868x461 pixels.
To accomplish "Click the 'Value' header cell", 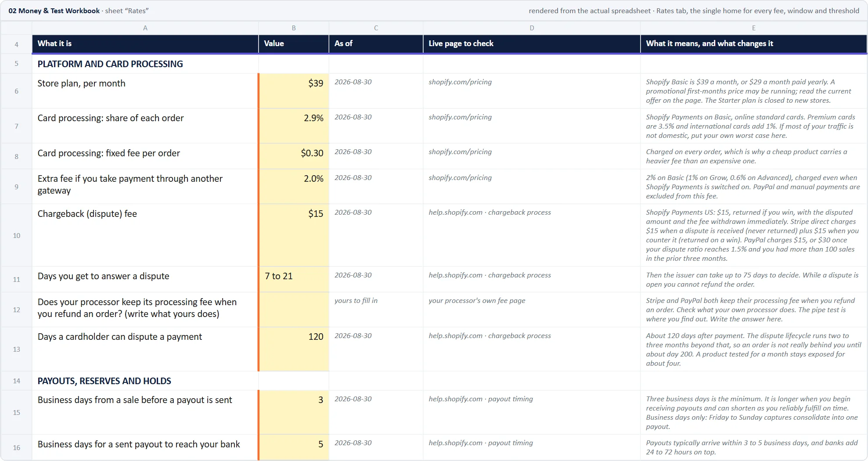I will click(x=294, y=43).
